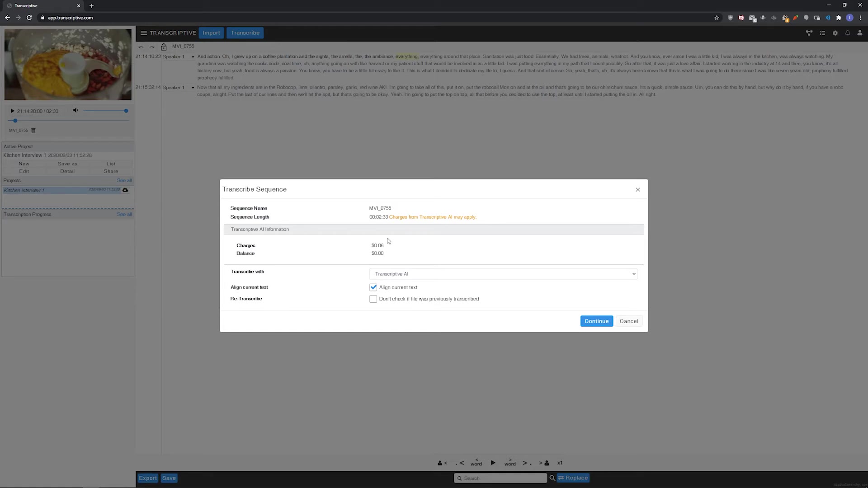Toggle the transcript lock icon
The height and width of the screenshot is (488, 868).
pos(164,47)
